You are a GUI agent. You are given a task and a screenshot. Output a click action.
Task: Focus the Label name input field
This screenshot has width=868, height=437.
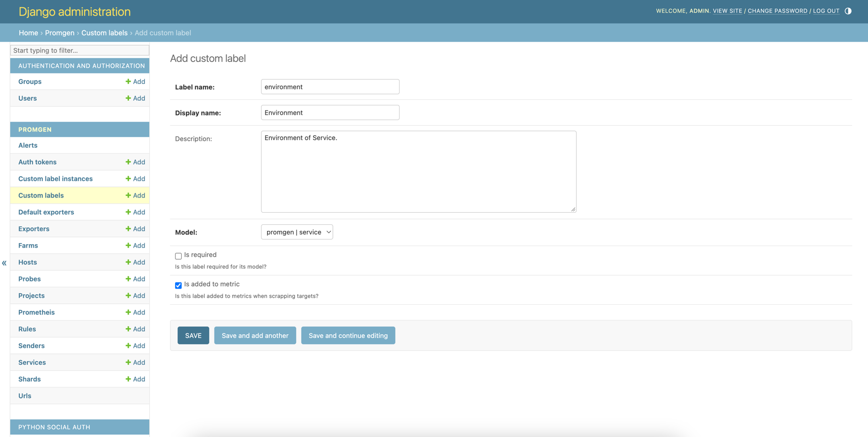(330, 87)
